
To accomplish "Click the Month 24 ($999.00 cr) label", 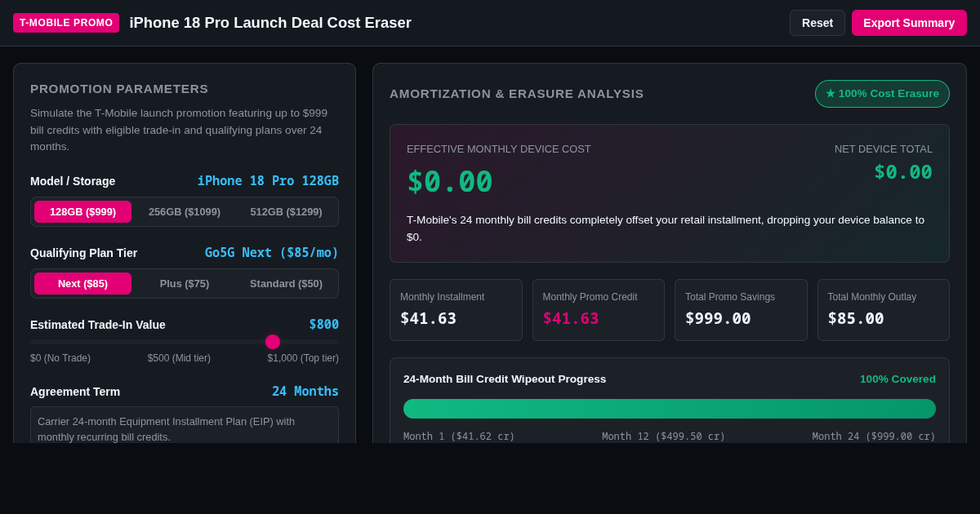I will 874,436.
